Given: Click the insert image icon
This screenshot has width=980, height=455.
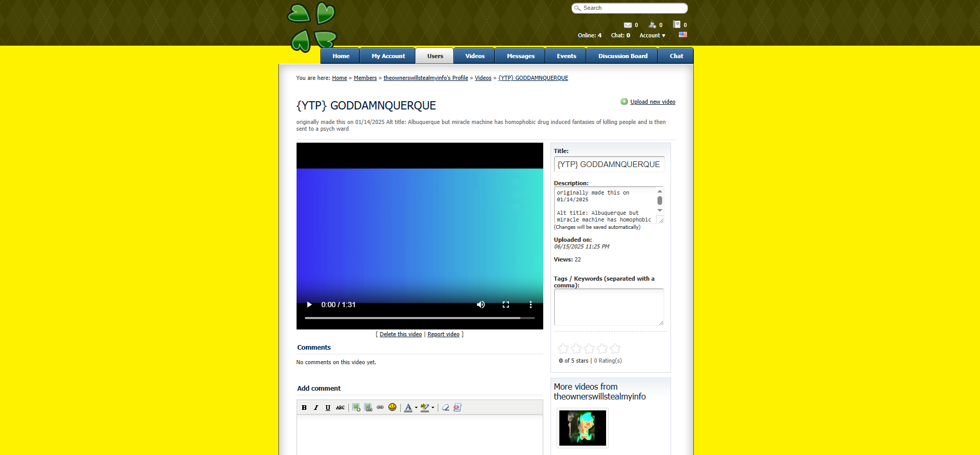Looking at the screenshot, I should pyautogui.click(x=356, y=407).
